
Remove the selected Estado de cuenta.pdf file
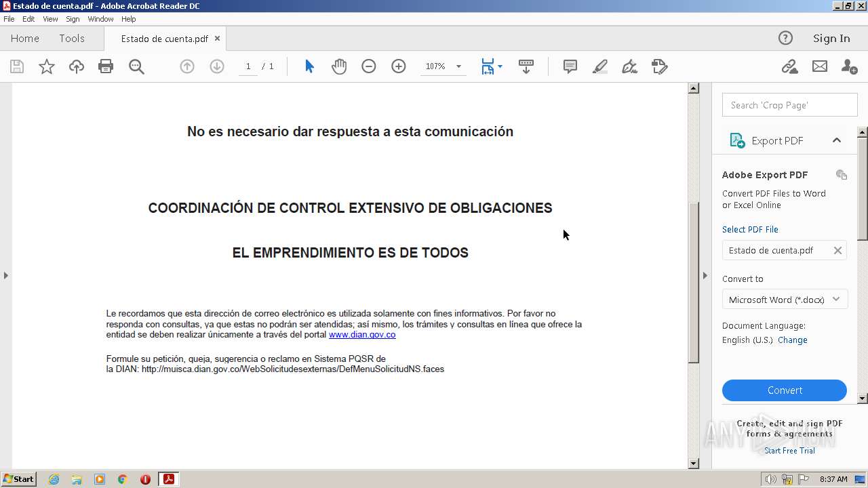[x=837, y=251]
